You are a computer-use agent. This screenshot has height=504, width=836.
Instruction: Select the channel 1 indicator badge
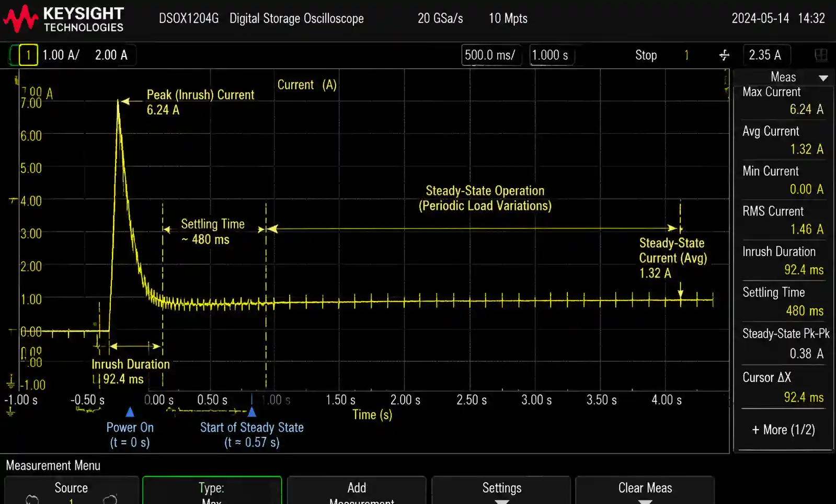pos(28,55)
